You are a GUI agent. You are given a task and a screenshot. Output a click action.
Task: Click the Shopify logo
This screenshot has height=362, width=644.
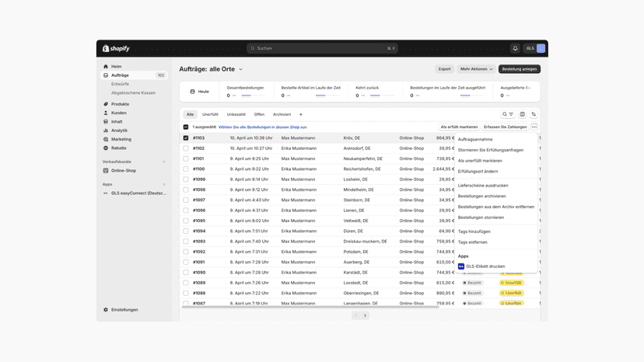point(116,48)
